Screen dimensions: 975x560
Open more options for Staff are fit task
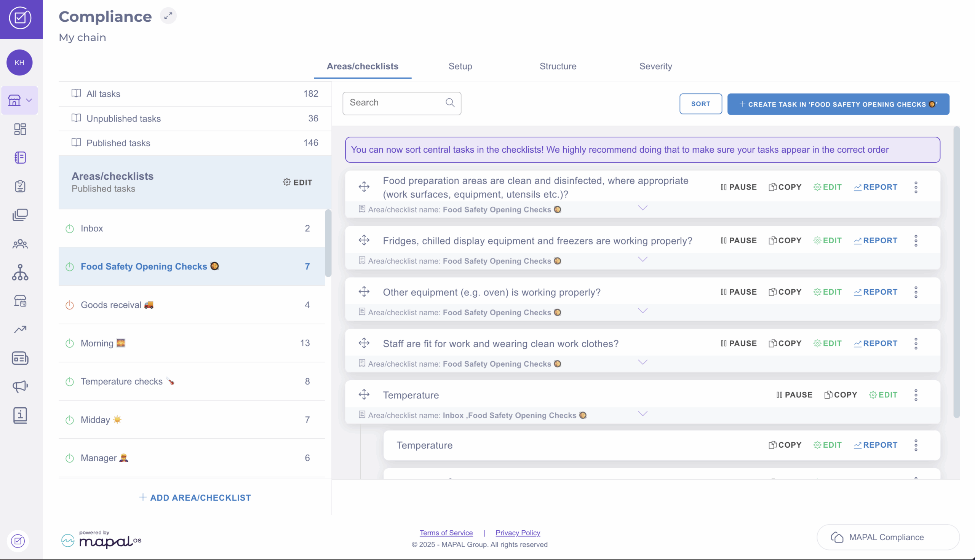click(x=916, y=343)
